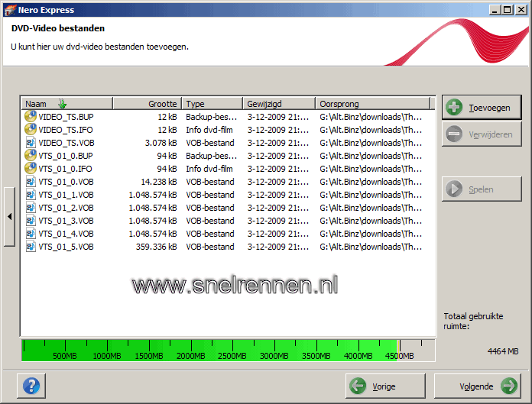This screenshot has height=404, width=532.
Task: Click the 4464 MB total space value
Action: click(503, 351)
